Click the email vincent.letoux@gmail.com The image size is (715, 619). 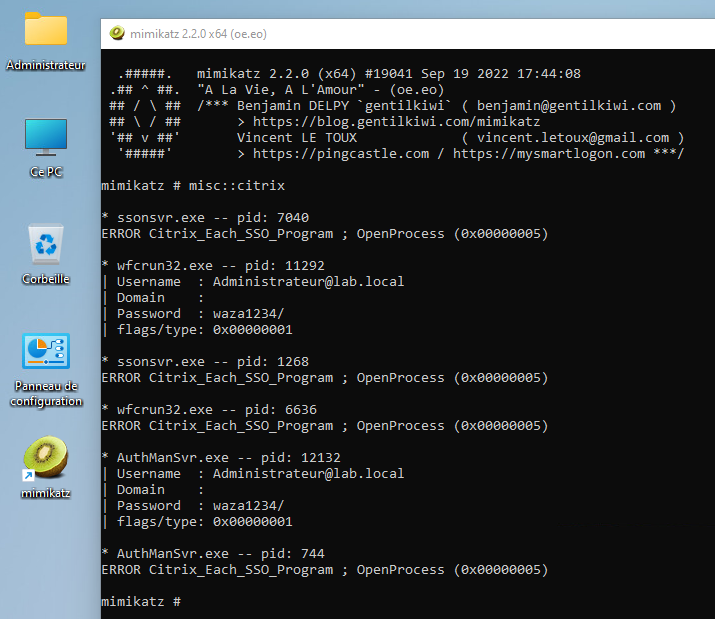573,138
